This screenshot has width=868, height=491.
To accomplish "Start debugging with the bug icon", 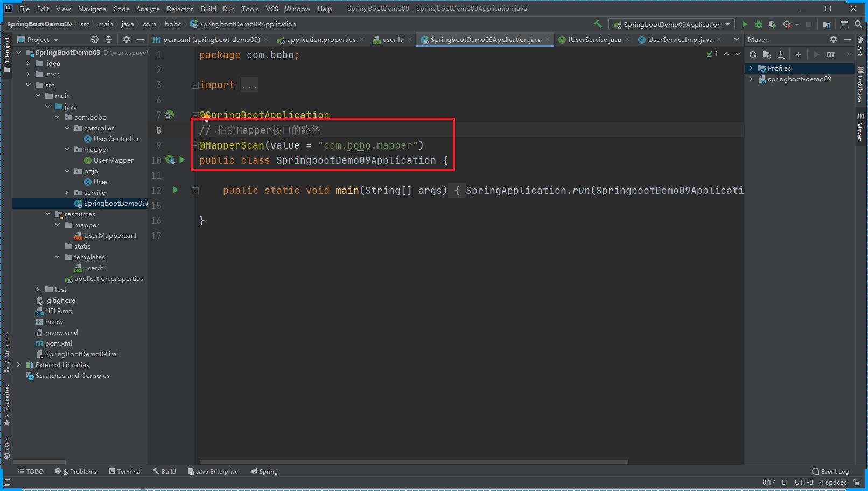I will [x=759, y=24].
